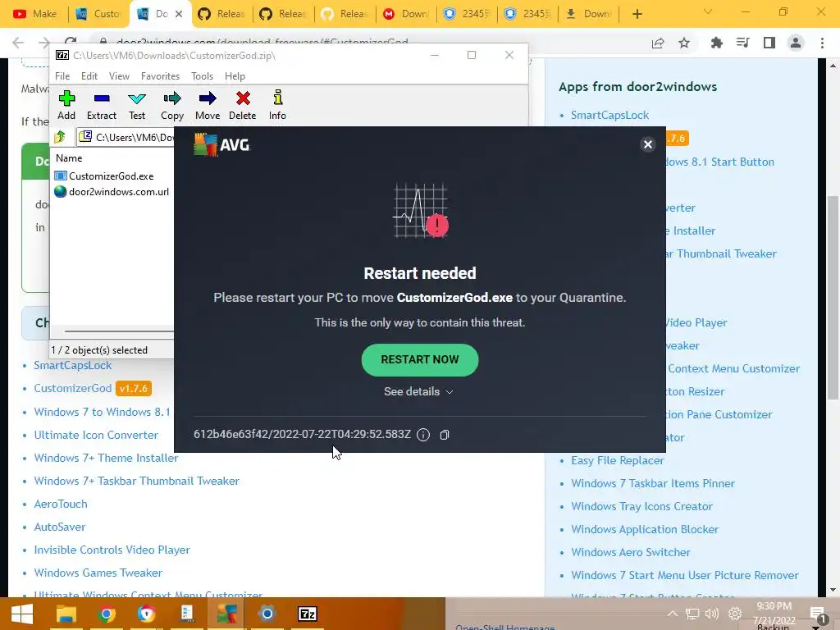The image size is (840, 630).
Task: Click the Info icon in 7-Zip
Action: [277, 105]
